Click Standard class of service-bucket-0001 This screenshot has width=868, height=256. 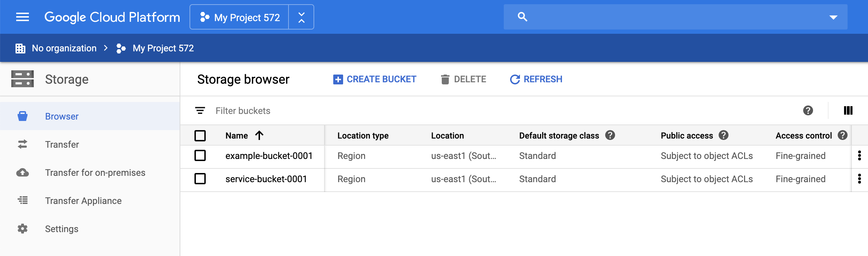tap(538, 179)
